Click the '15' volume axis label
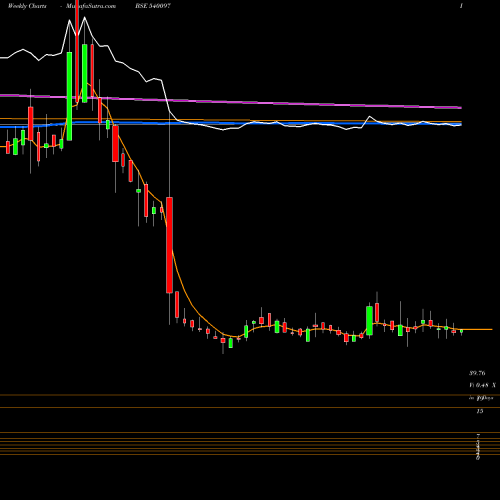Image resolution: width=500 pixels, height=500 pixels. tap(480, 411)
